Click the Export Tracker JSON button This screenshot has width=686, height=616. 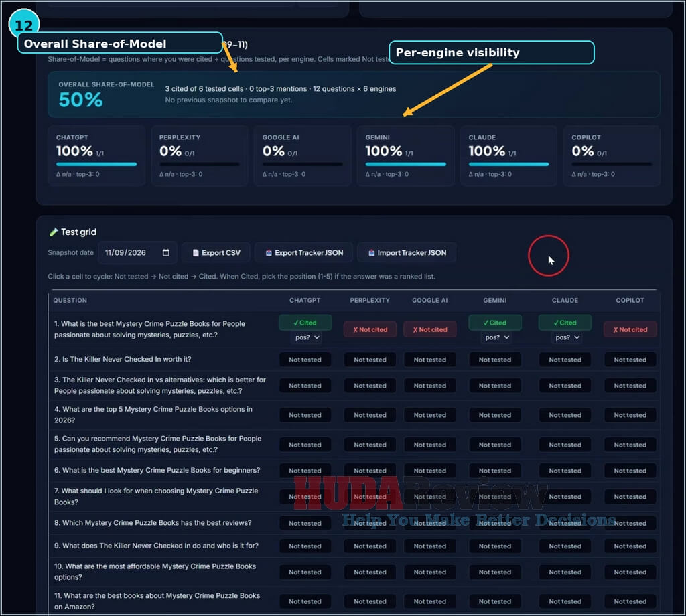[304, 252]
